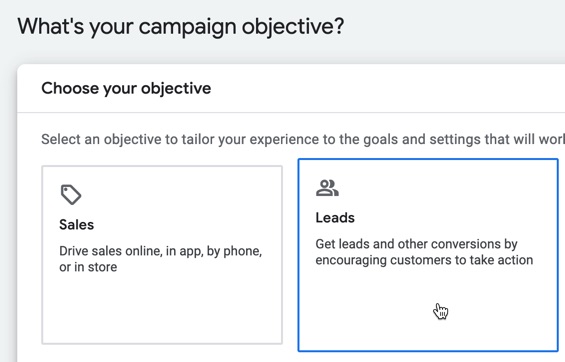Click the bold "Leads" card title

tap(335, 218)
